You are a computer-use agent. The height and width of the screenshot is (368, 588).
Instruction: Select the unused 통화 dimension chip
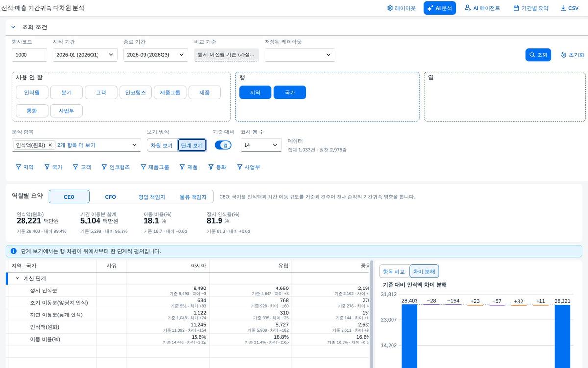pos(32,110)
